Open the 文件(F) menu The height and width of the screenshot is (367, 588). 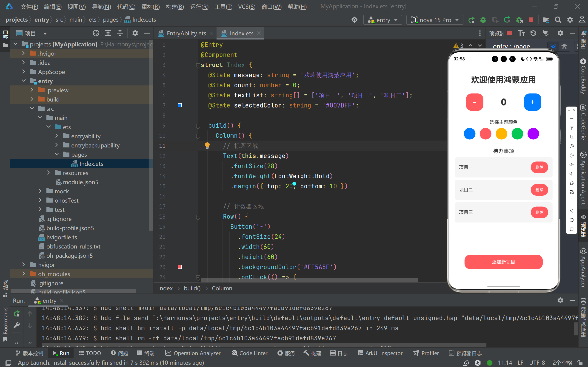pyautogui.click(x=29, y=7)
